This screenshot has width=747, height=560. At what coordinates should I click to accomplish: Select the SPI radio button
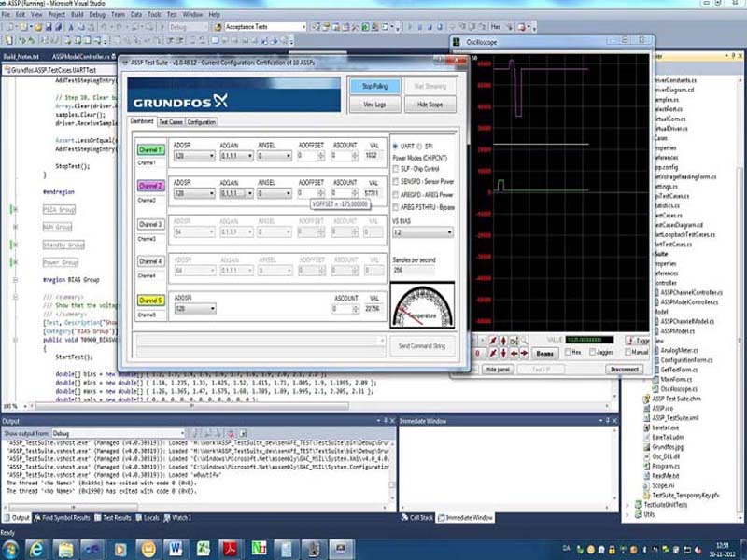click(419, 147)
